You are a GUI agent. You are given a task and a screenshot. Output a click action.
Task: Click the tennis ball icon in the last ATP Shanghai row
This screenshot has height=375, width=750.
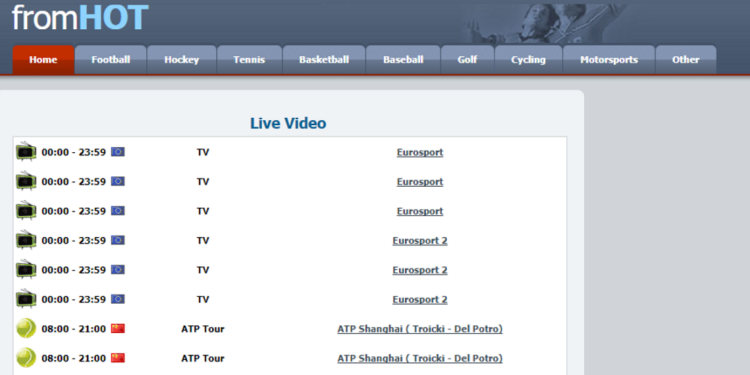[26, 358]
